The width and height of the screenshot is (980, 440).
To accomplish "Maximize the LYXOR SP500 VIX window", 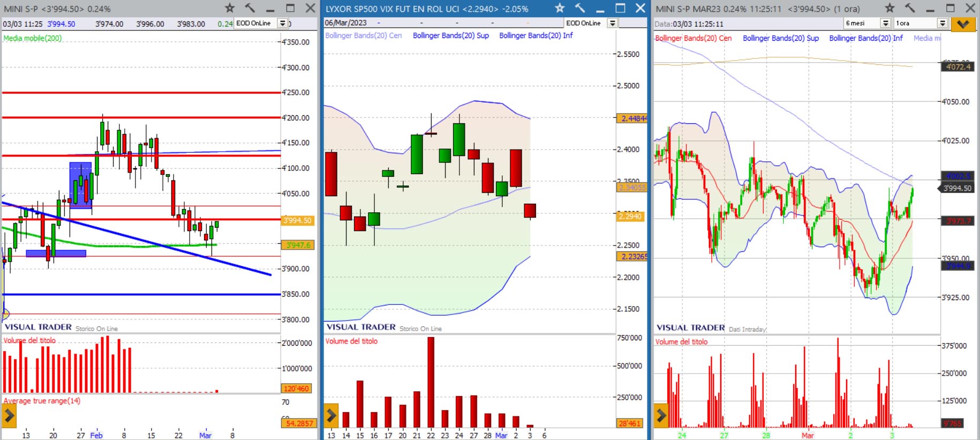I will pos(620,8).
